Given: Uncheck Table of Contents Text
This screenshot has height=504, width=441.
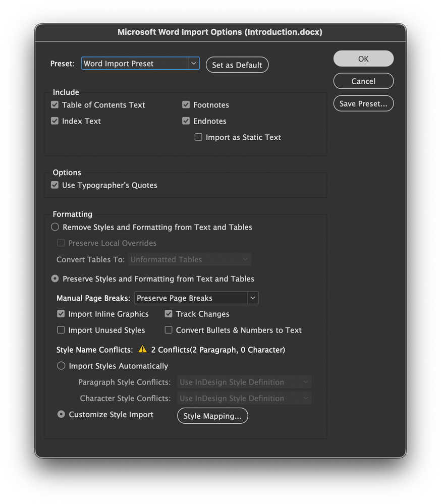Looking at the screenshot, I should [54, 105].
